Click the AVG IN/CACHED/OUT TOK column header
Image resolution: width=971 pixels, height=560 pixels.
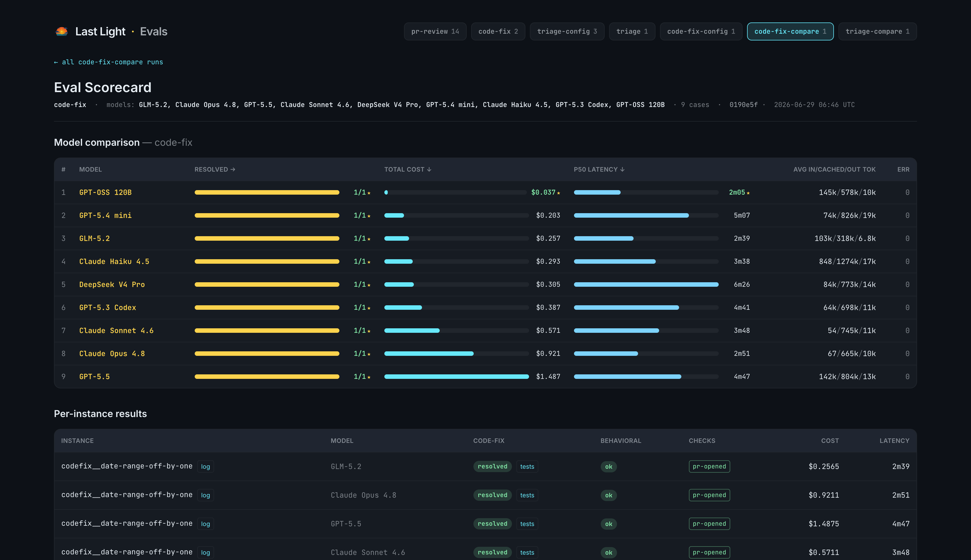[834, 170]
